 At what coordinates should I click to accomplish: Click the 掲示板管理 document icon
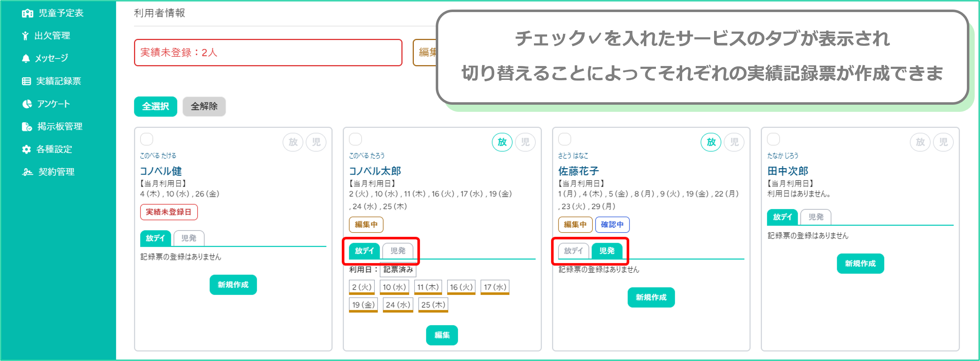point(27,126)
